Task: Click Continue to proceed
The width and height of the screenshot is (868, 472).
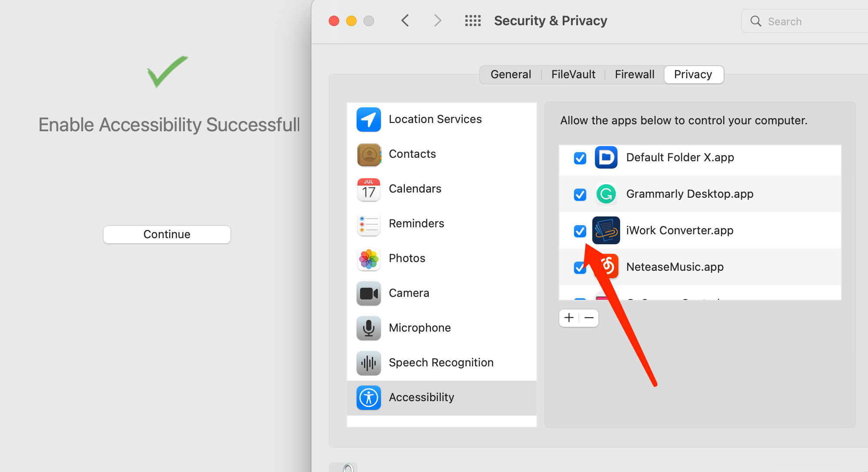Action: coord(167,234)
